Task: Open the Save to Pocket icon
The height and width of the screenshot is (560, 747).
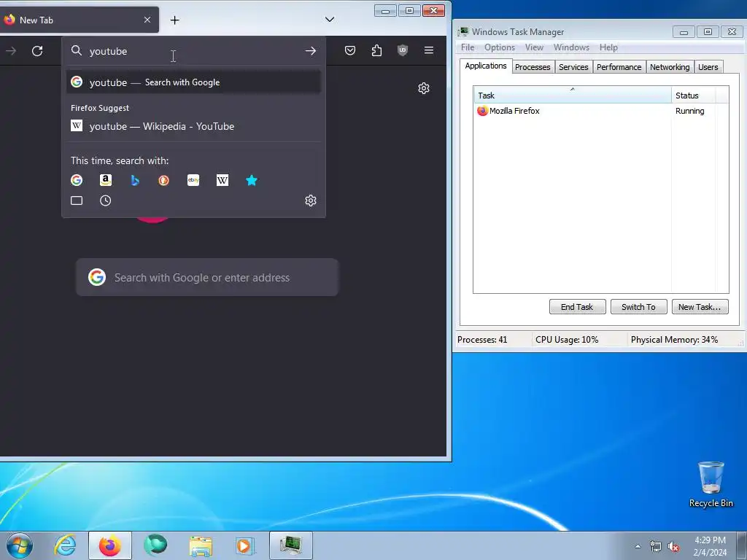Action: coord(350,50)
